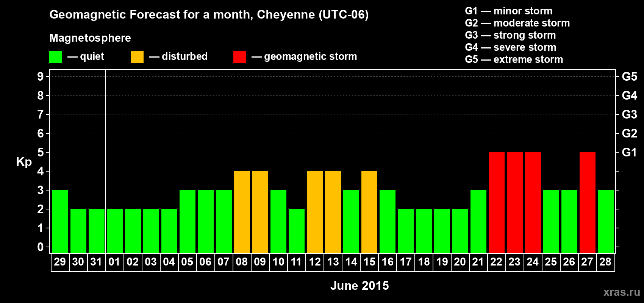Click the Kp axis title

coord(24,162)
